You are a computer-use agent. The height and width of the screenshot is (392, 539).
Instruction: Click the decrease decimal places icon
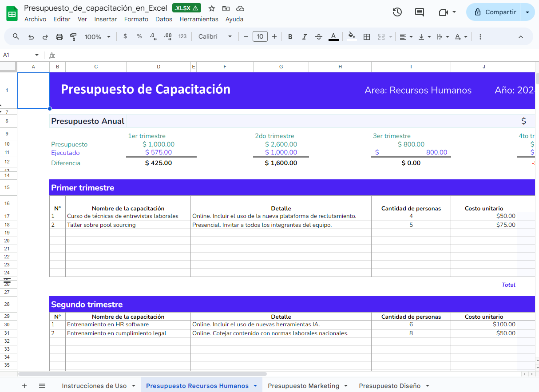pos(154,36)
